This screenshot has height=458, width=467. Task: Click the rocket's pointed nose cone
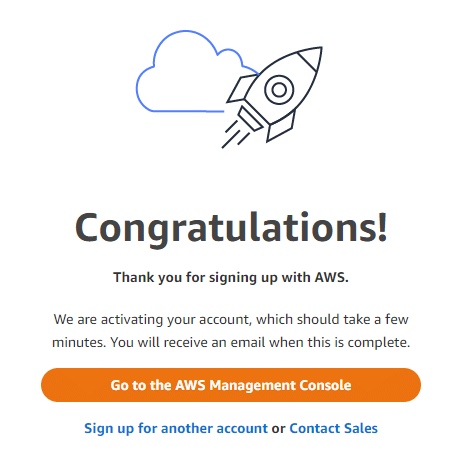311,58
